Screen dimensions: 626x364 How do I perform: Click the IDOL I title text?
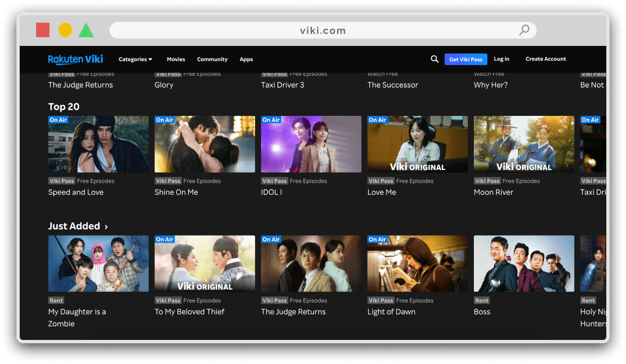[271, 192]
